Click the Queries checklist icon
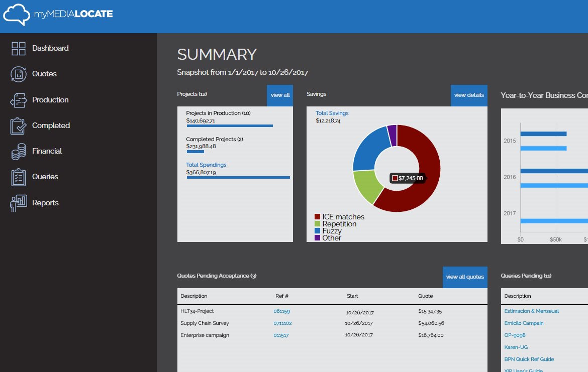 [x=19, y=177]
